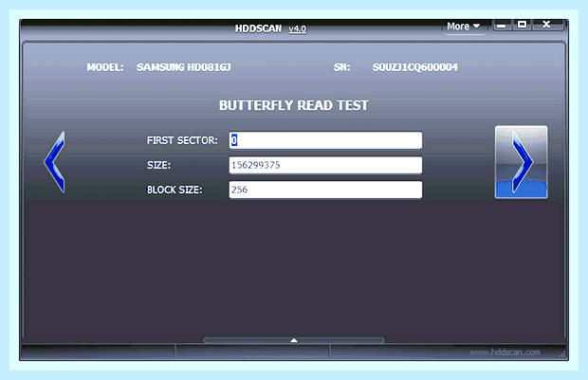The image size is (588, 380).
Task: Grab the window resize grip corner
Action: pyautogui.click(x=562, y=353)
